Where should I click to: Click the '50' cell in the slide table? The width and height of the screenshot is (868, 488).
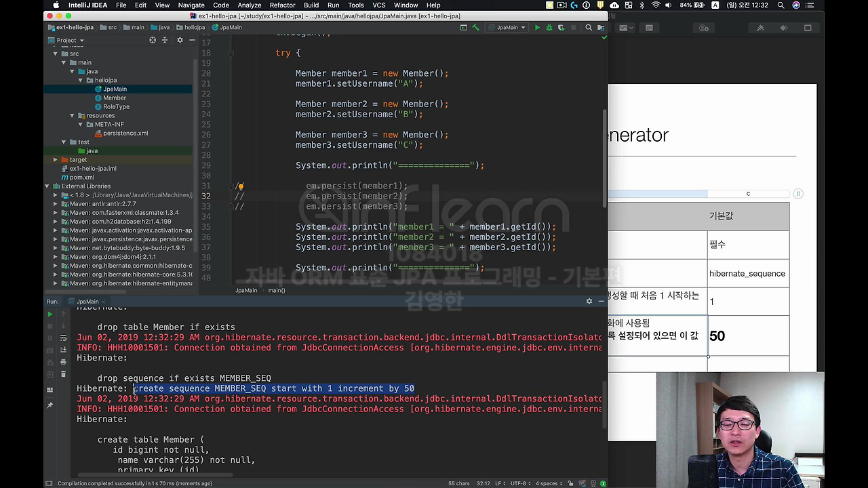coord(748,335)
